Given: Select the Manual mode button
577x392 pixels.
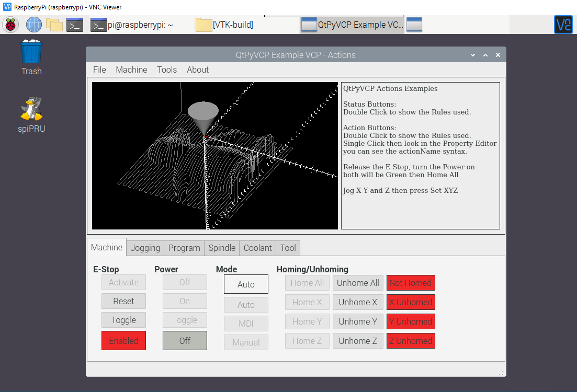Looking at the screenshot, I should point(246,342).
